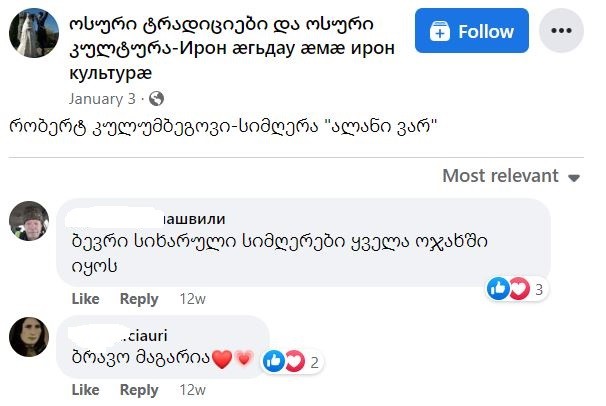The width and height of the screenshot is (606, 406).
Task: Like the first comment
Action: click(86, 299)
